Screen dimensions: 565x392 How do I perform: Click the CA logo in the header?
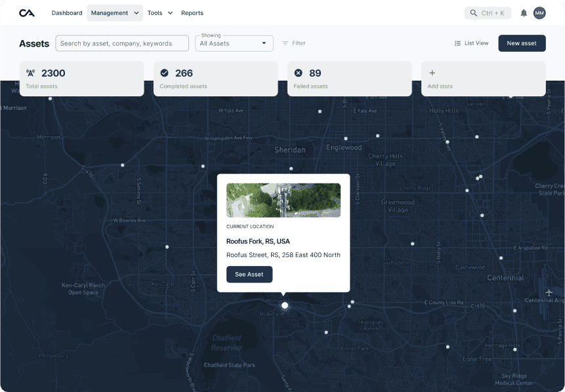(27, 13)
